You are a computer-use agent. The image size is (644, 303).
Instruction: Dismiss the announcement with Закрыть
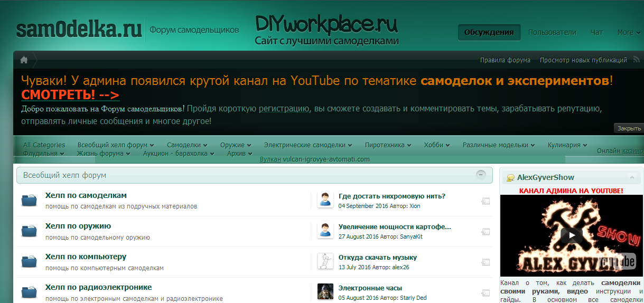(x=629, y=128)
